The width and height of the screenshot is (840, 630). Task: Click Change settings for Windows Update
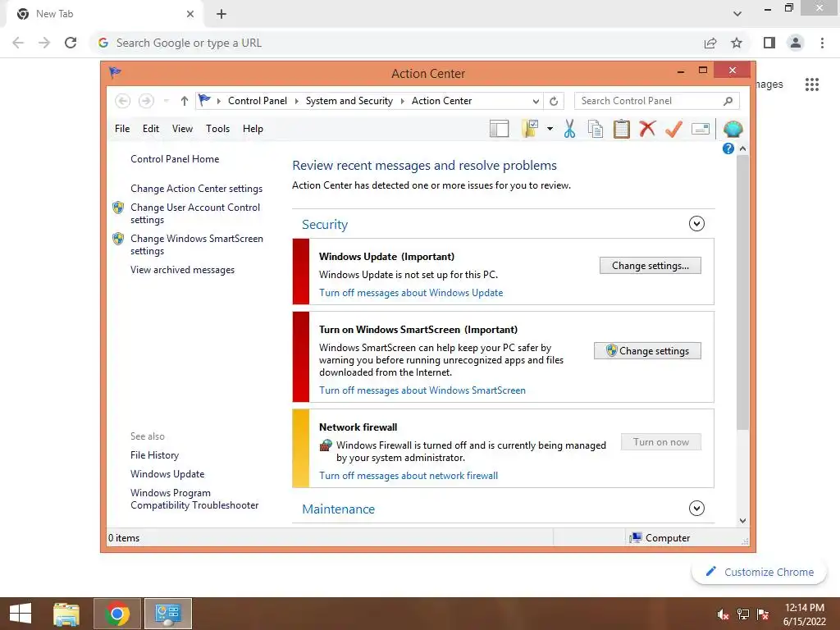(x=650, y=266)
